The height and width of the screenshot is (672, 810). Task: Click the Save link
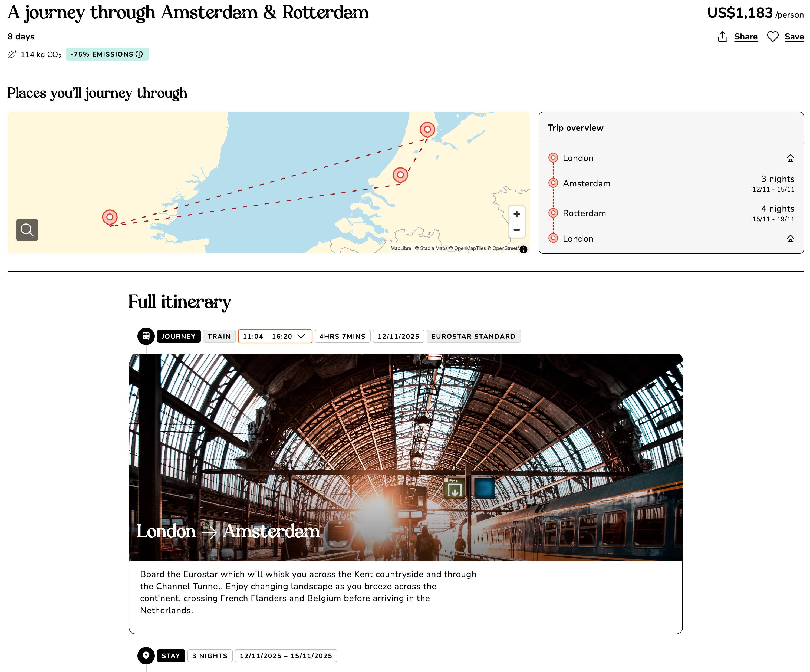point(794,37)
